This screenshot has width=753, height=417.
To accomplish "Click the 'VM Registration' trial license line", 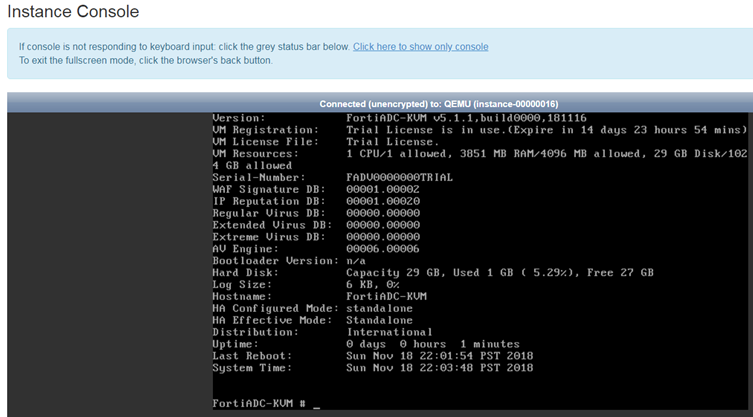I will [x=480, y=130].
